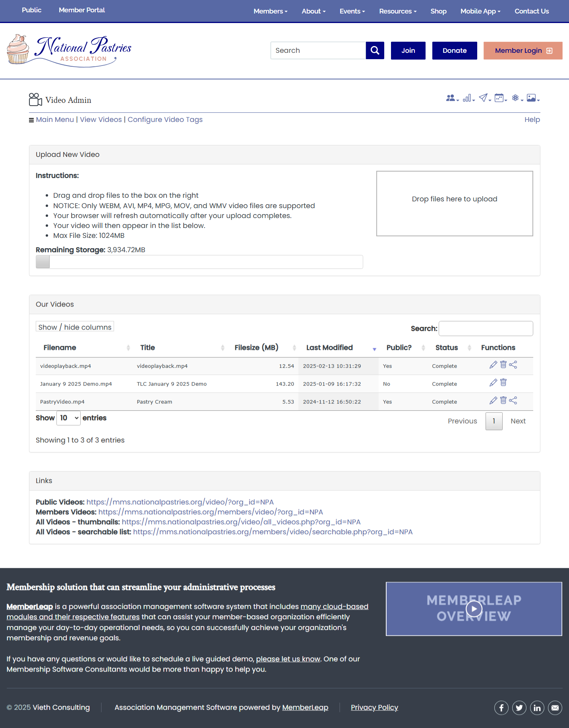This screenshot has width=569, height=728.
Task: Edit January 9 2025 Demo.mp4 via the pencil icon
Action: (493, 383)
